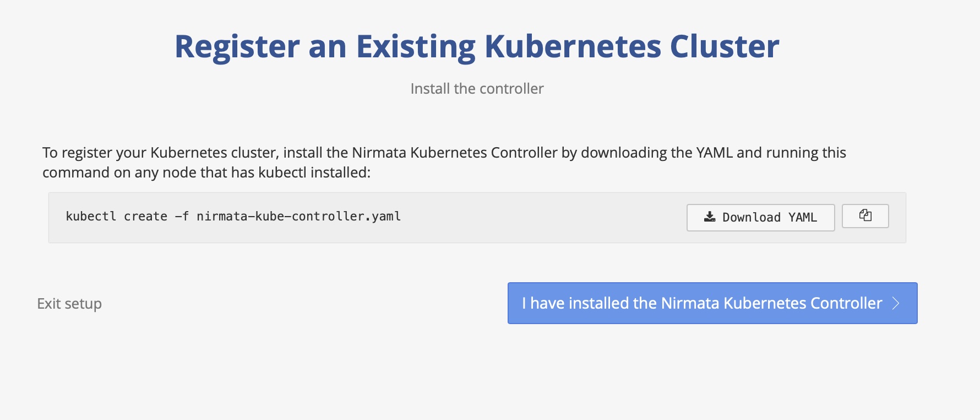Viewport: 980px width, 420px height.
Task: Click the word Register in the page heading
Action: click(237, 47)
